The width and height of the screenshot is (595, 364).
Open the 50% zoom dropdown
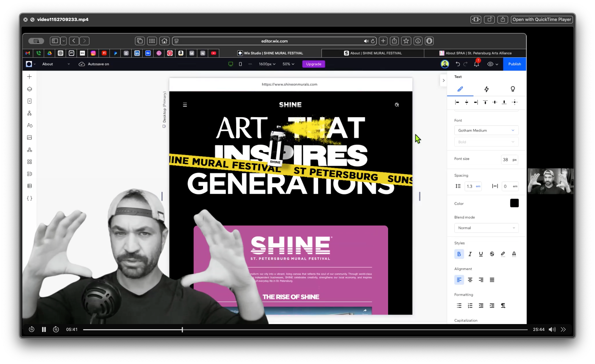(288, 64)
